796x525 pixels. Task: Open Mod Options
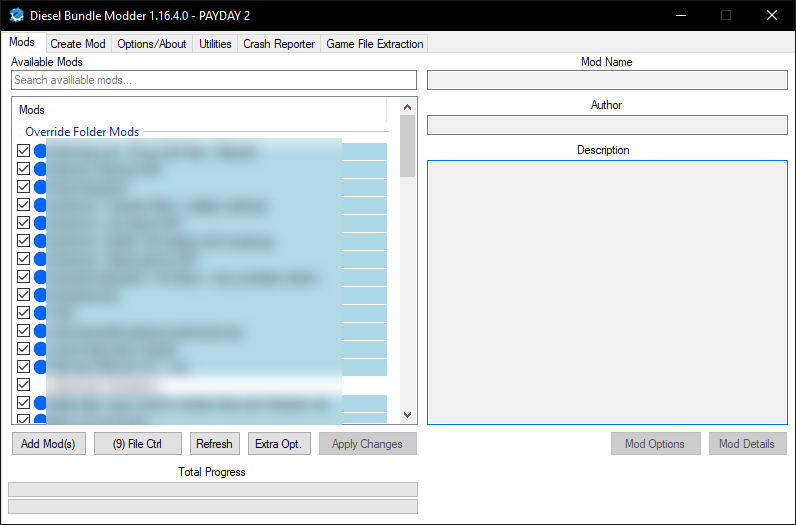(x=655, y=444)
